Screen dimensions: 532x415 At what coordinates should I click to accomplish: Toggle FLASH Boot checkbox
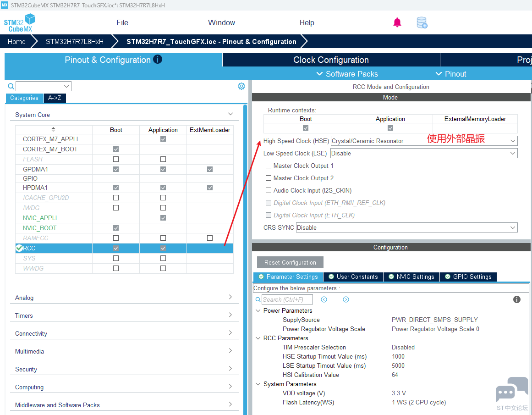[x=116, y=159]
